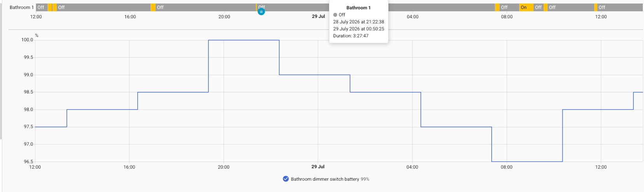Click the yellow On segment just before 17:00

click(153, 7)
